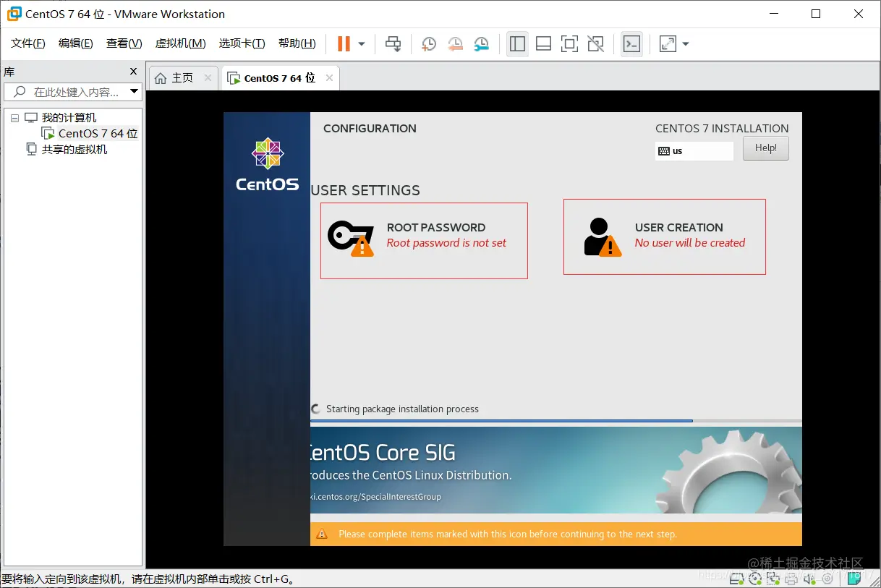
Task: Click the network adapter status bar icon
Action: click(x=773, y=579)
